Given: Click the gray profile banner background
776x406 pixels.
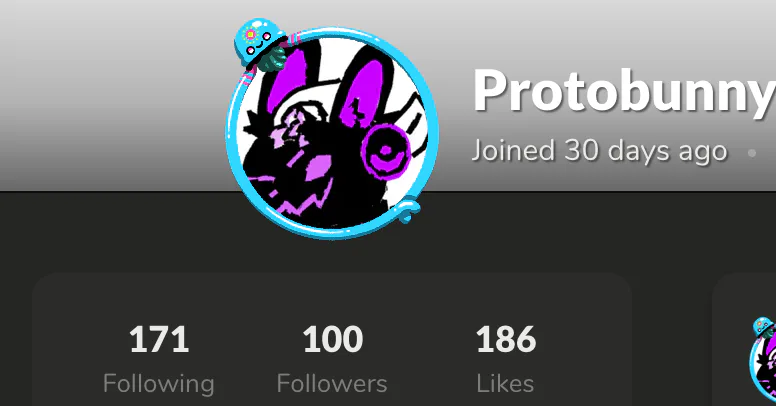Looking at the screenshot, I should [x=114, y=94].
